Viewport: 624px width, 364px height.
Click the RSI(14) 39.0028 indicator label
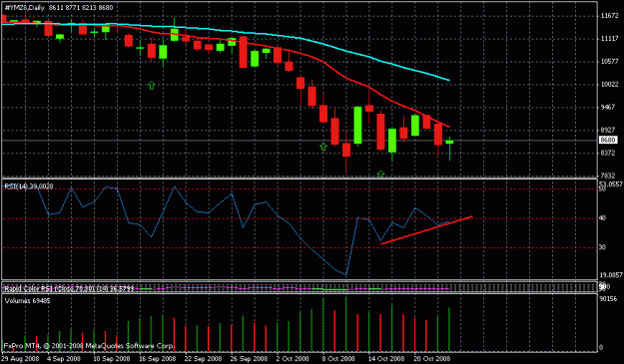pyautogui.click(x=29, y=185)
